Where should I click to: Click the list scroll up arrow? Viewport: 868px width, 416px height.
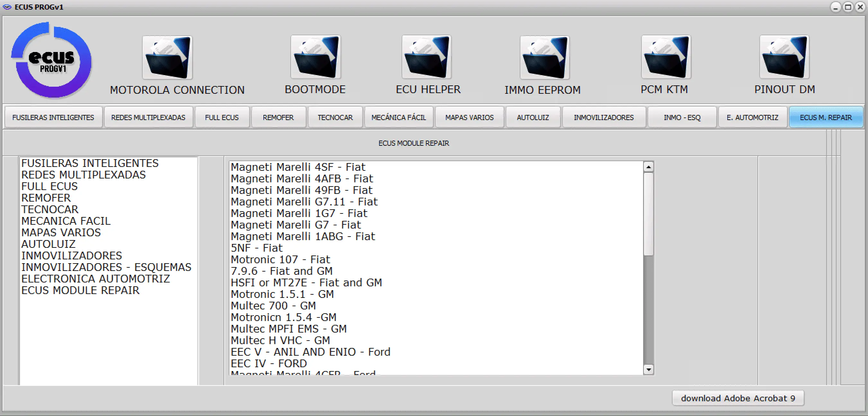coord(649,167)
